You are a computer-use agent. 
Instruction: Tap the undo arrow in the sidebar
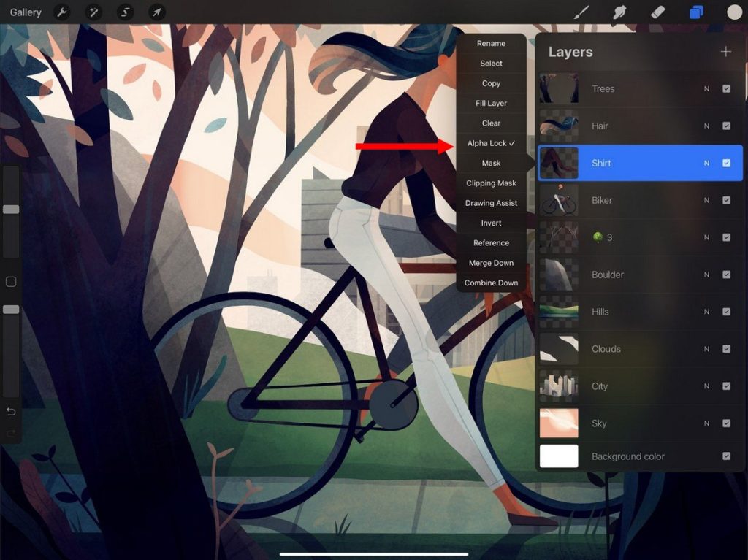pyautogui.click(x=12, y=411)
